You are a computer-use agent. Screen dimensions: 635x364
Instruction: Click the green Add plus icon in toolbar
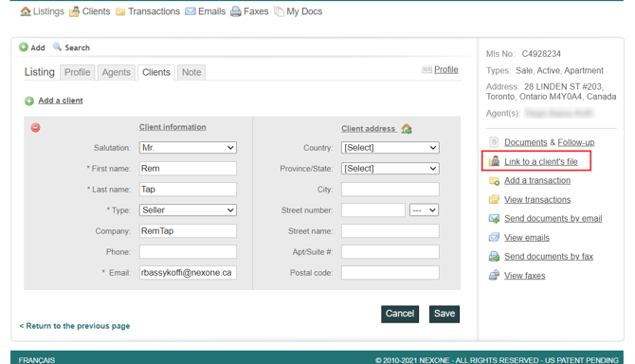24,47
